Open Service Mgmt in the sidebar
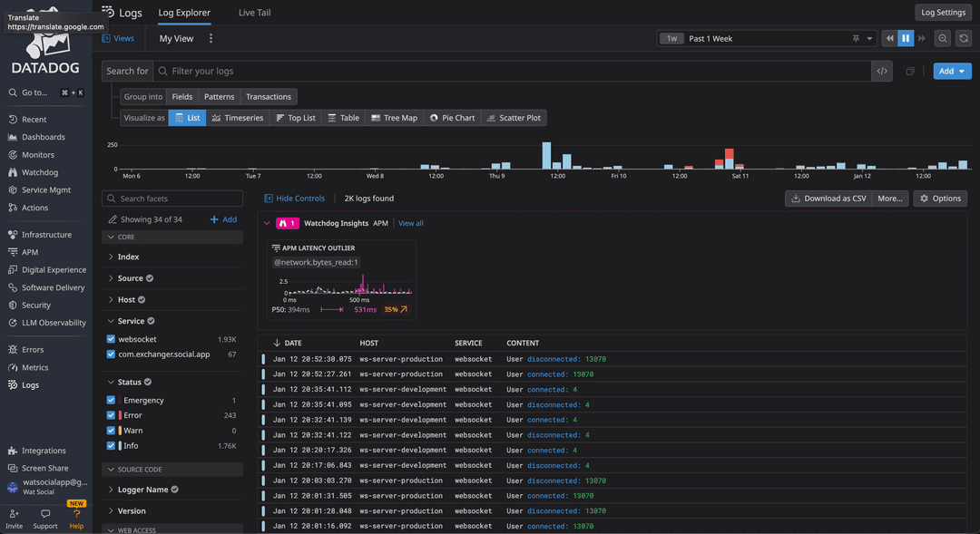 point(39,189)
